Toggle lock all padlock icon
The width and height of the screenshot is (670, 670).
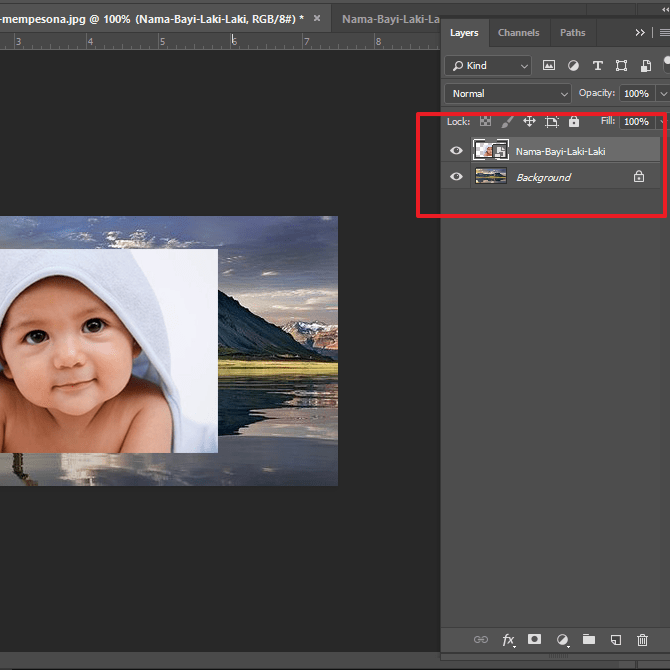pyautogui.click(x=574, y=122)
